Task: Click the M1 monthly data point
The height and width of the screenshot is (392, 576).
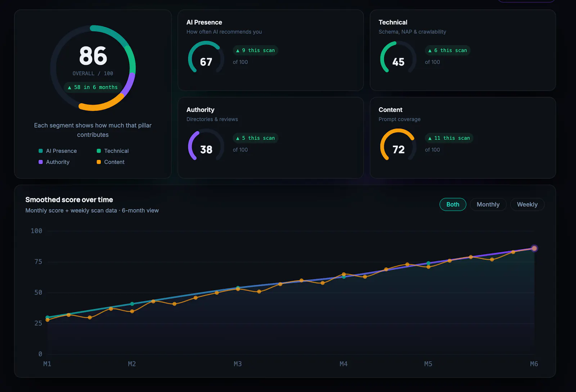Action: tap(47, 317)
